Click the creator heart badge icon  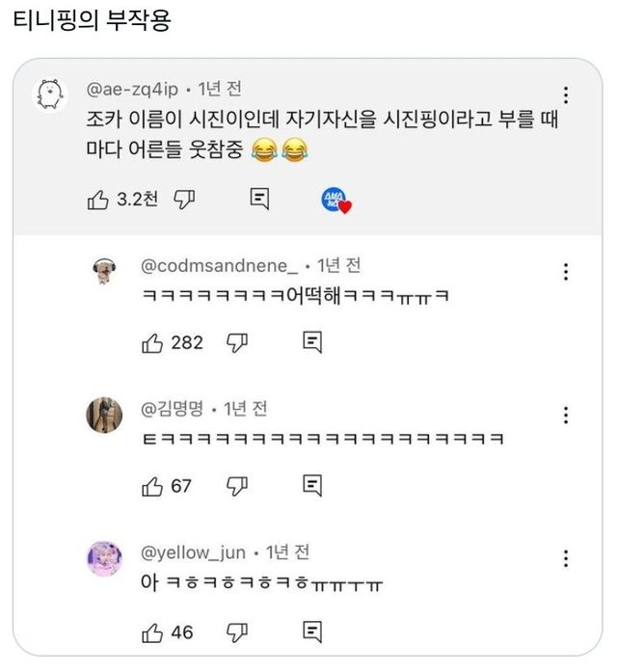click(x=335, y=201)
